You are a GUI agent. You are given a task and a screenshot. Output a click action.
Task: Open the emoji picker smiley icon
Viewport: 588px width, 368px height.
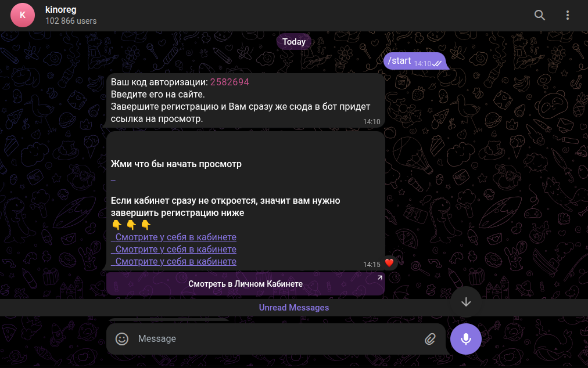[x=121, y=339]
